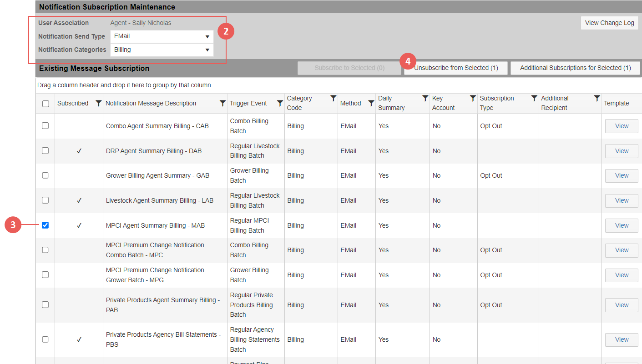Sort by Key Account column header
Viewport: 642px width, 364px height.
pyautogui.click(x=444, y=103)
